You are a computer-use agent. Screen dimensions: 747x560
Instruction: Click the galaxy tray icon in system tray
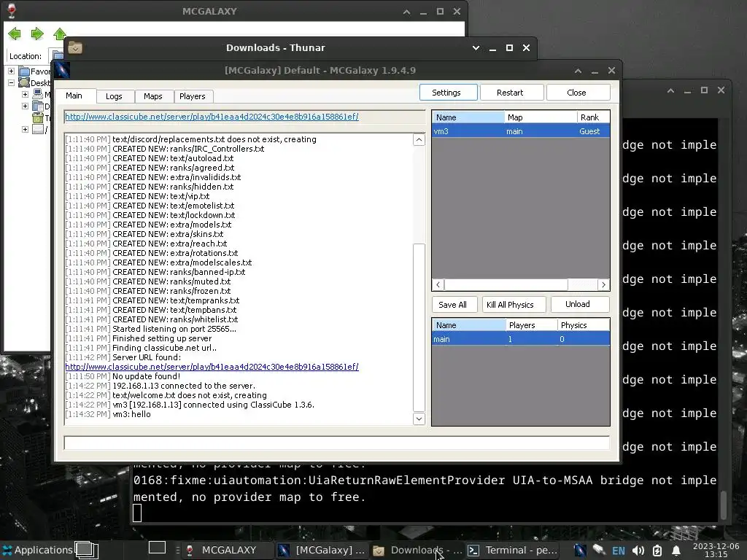(x=580, y=551)
